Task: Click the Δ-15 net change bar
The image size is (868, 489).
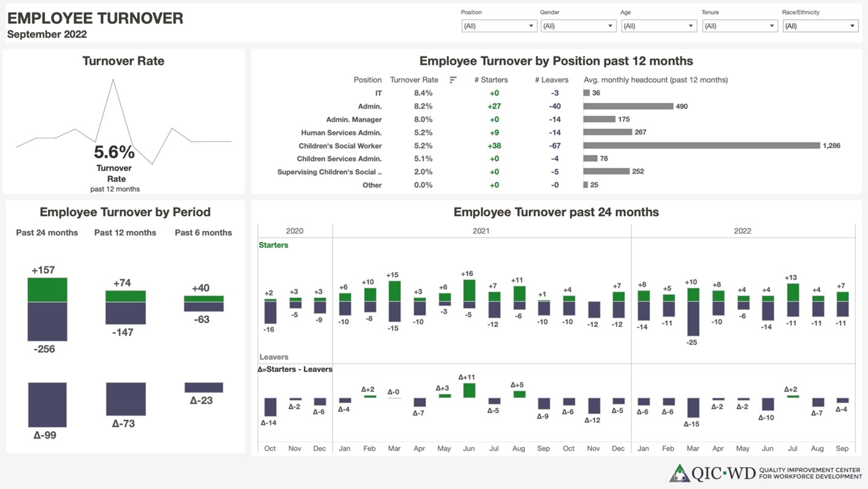Action: point(693,408)
